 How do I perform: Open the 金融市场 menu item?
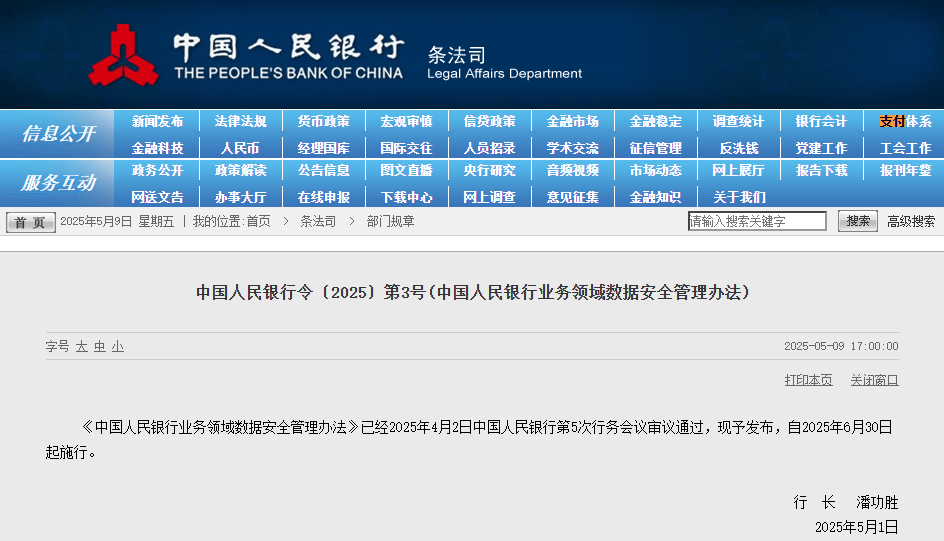pos(573,122)
